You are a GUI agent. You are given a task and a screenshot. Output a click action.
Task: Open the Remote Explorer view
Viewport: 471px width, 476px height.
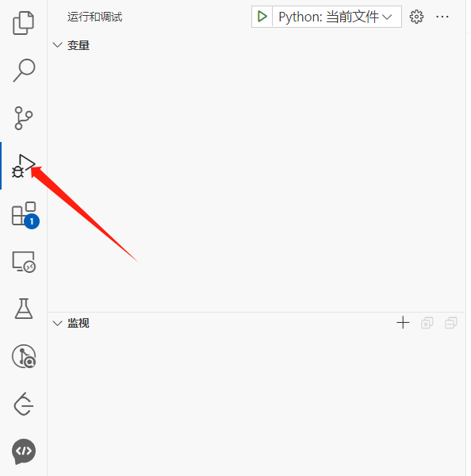(x=24, y=262)
